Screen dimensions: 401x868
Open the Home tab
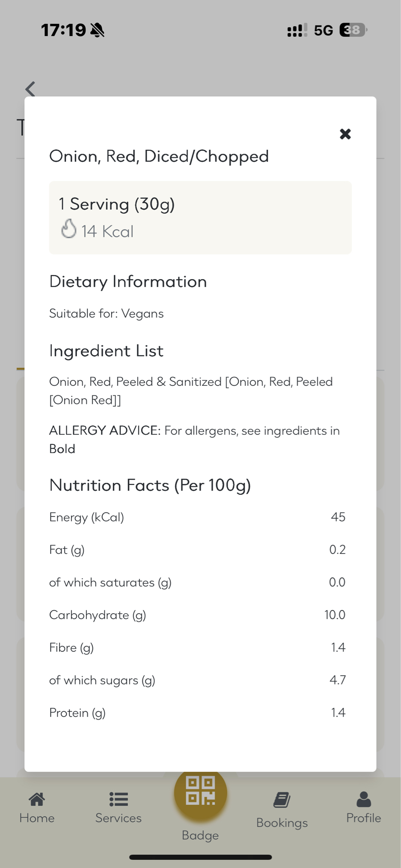pyautogui.click(x=37, y=818)
